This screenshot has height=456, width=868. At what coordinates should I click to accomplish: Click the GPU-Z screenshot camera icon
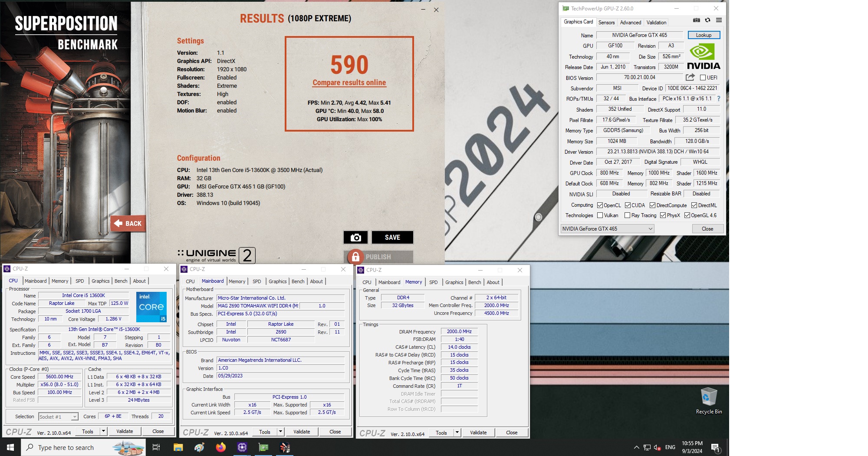click(696, 20)
